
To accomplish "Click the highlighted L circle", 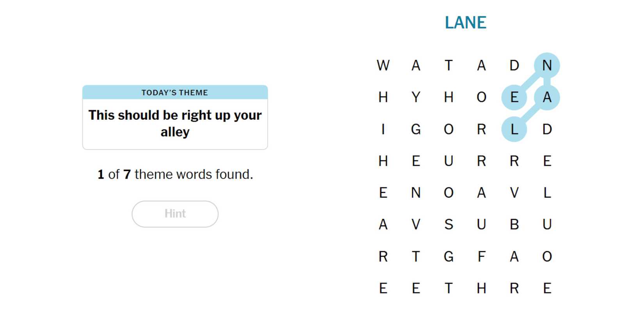I will click(514, 129).
